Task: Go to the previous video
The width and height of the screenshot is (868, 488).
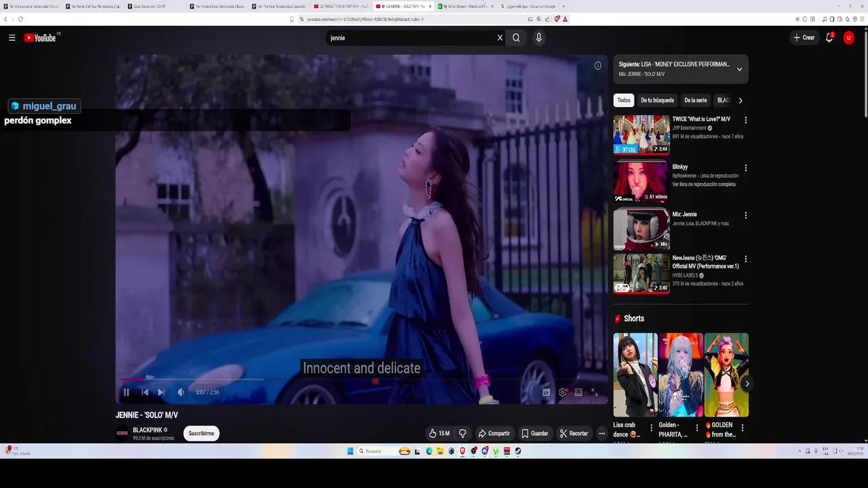Action: click(144, 392)
